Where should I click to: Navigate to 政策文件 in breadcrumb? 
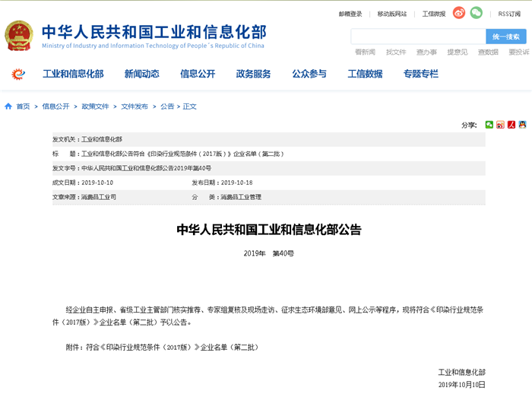pyautogui.click(x=95, y=106)
